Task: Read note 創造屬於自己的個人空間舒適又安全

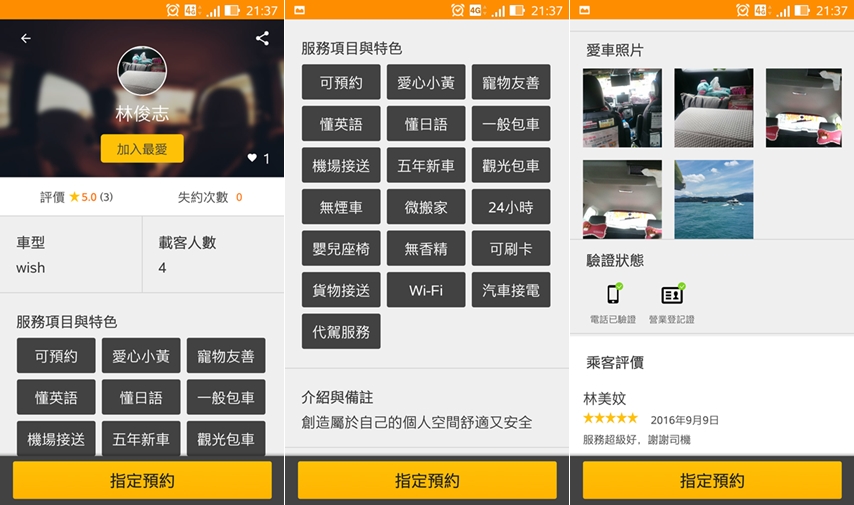Action: click(x=417, y=422)
